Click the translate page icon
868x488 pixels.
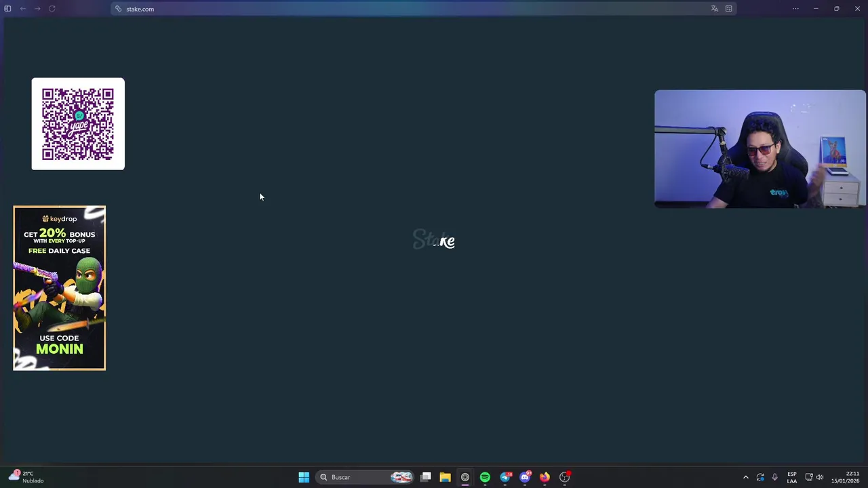[x=714, y=9]
